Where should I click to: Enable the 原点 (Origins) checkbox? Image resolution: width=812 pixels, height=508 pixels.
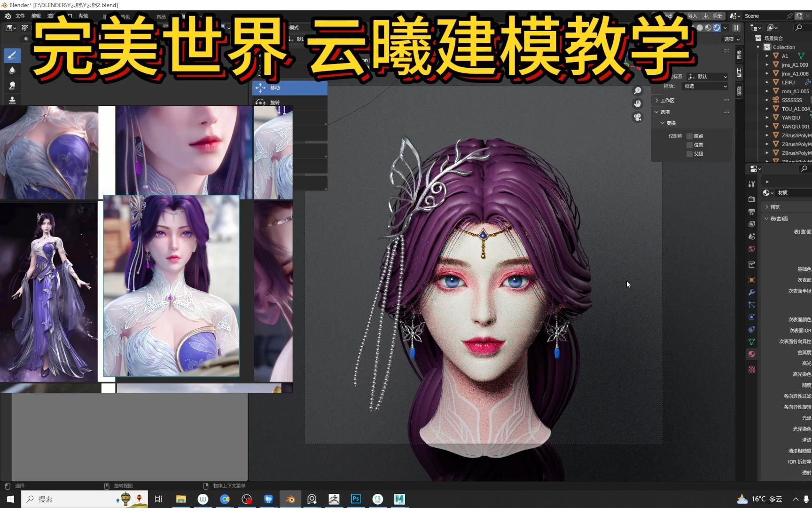tap(690, 136)
